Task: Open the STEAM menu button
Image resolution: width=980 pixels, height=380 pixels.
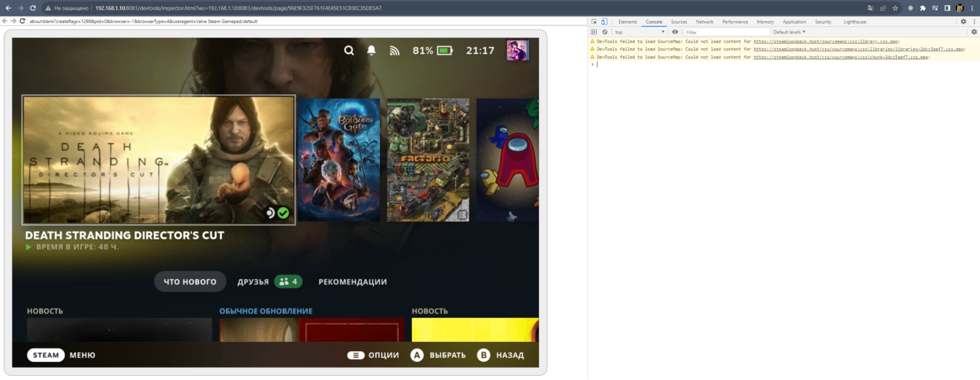Action: pyautogui.click(x=46, y=355)
